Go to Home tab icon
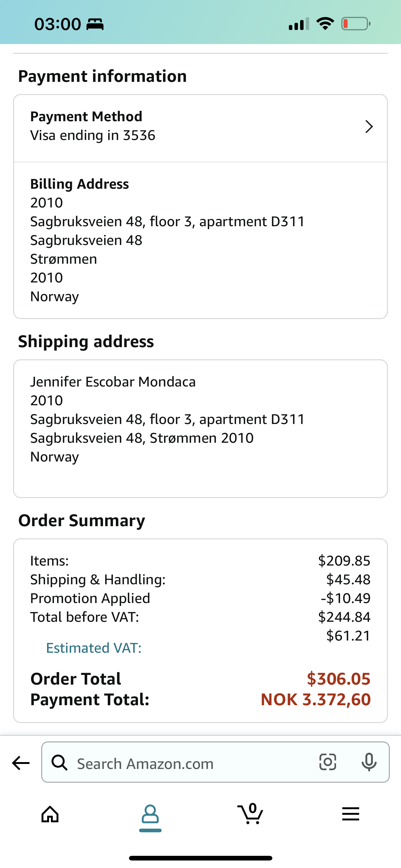This screenshot has width=401, height=868. [x=50, y=814]
